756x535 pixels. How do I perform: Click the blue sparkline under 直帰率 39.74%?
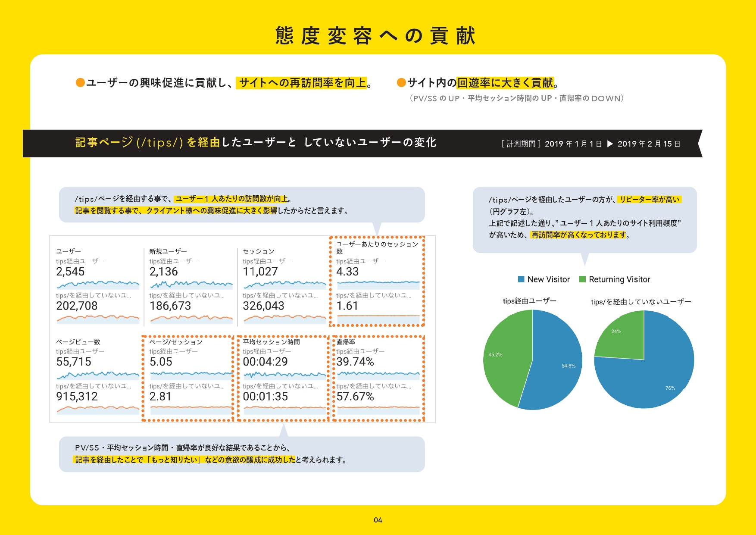click(378, 374)
